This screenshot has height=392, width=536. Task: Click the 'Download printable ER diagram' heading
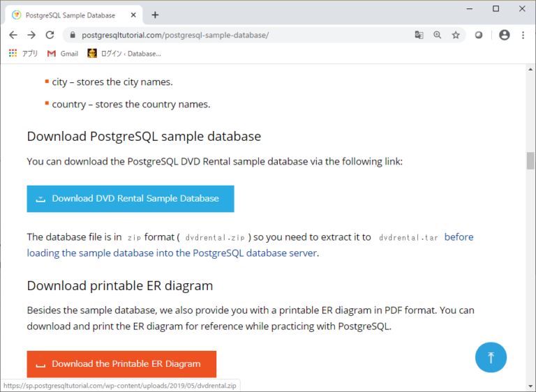[x=120, y=286]
